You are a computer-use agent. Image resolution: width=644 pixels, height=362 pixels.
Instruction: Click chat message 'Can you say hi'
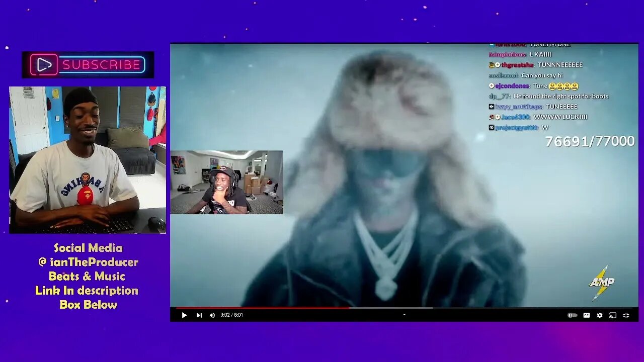[x=542, y=75]
